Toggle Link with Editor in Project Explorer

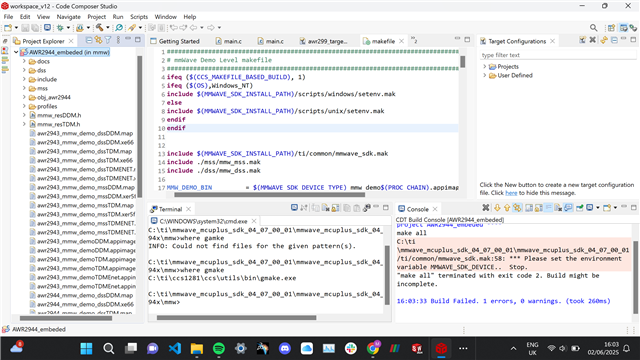(x=98, y=40)
